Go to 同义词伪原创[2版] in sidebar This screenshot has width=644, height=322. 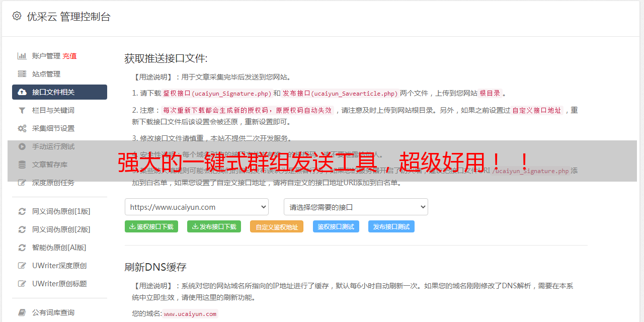(x=61, y=229)
